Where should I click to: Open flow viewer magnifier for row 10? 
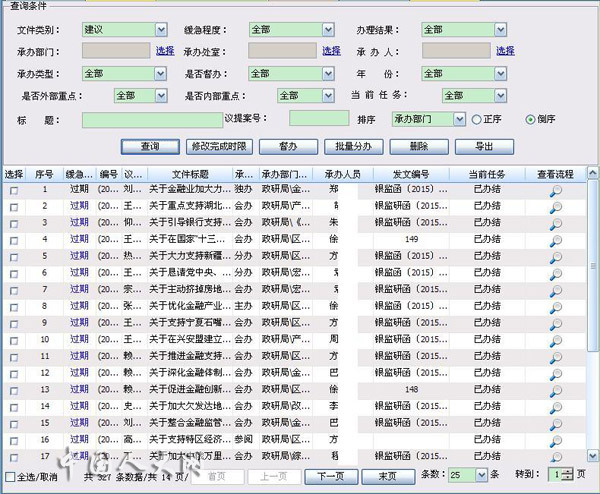[x=556, y=341]
